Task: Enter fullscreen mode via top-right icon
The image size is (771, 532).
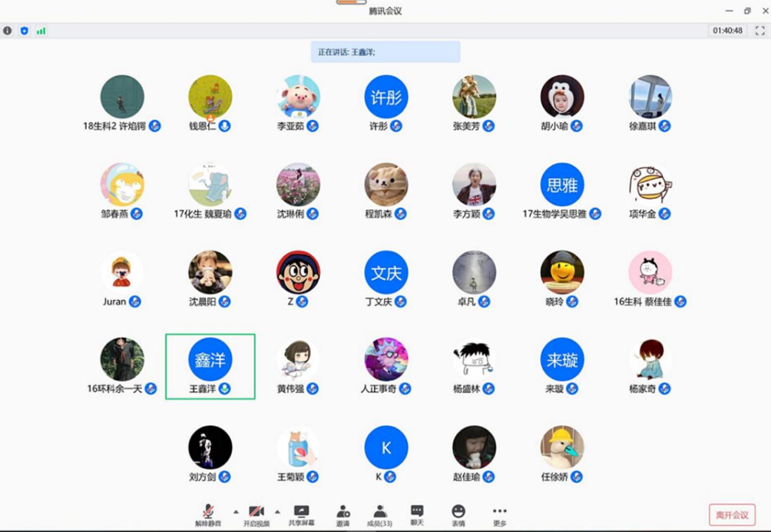Action: pyautogui.click(x=759, y=30)
